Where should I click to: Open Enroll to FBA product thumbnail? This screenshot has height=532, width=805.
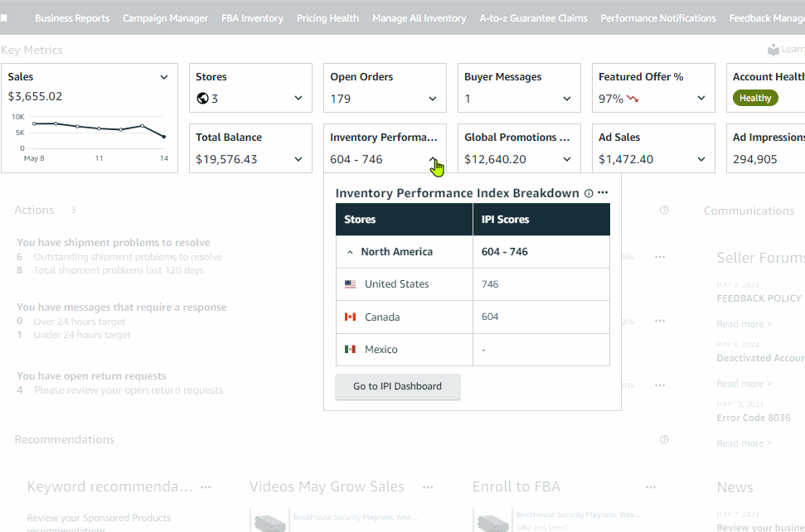[492, 520]
